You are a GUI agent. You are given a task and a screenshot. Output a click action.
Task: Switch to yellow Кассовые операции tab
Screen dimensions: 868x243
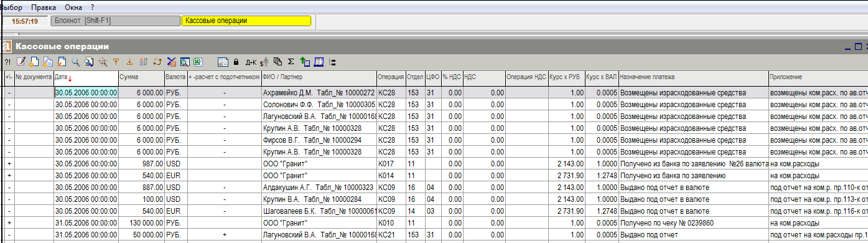(x=246, y=21)
